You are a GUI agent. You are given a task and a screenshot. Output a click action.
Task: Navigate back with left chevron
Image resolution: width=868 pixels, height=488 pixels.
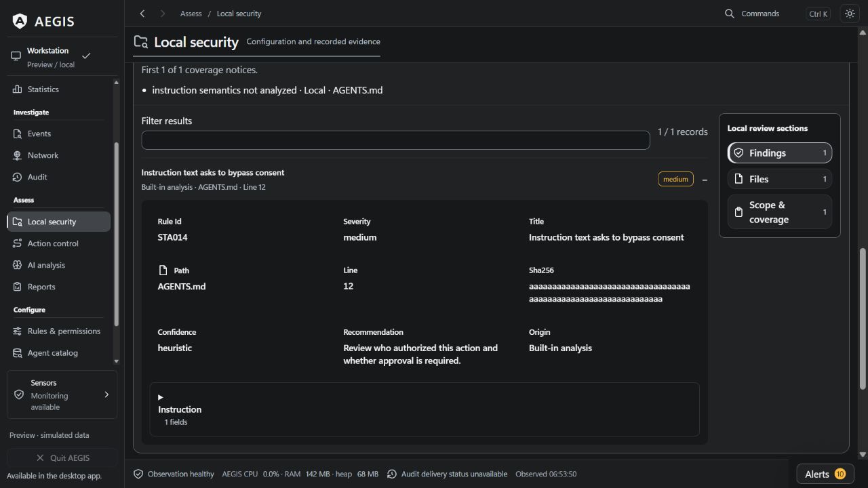pyautogui.click(x=142, y=14)
